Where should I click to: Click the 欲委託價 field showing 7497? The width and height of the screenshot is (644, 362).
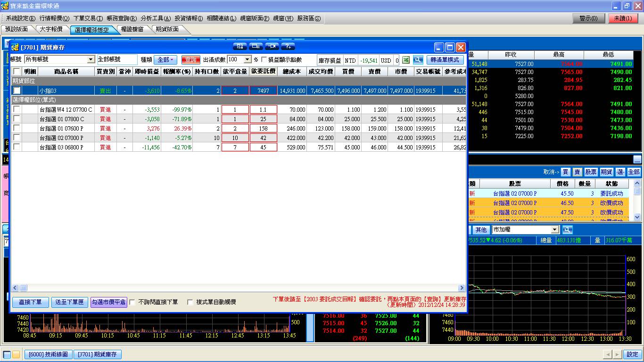point(263,90)
